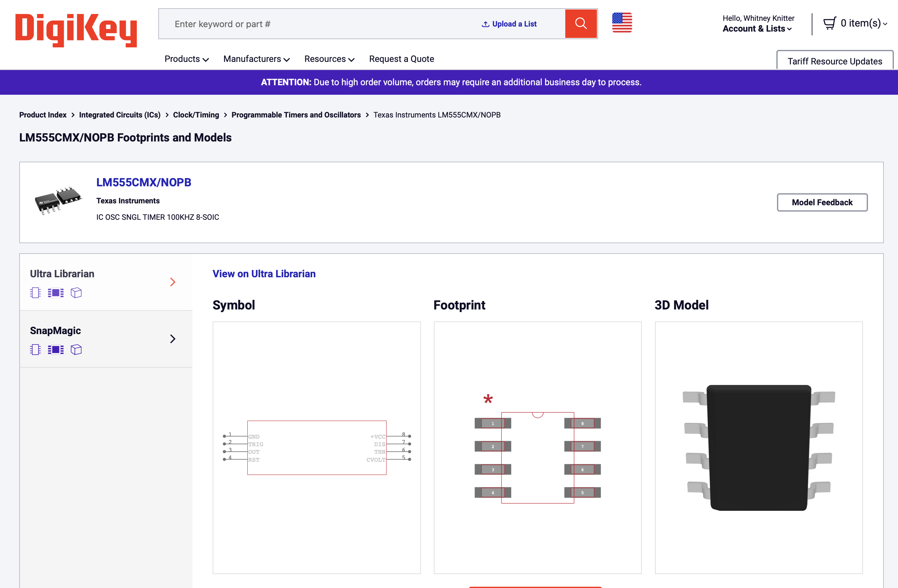Open Account & Lists dropdown
The width and height of the screenshot is (898, 588).
[x=757, y=29]
